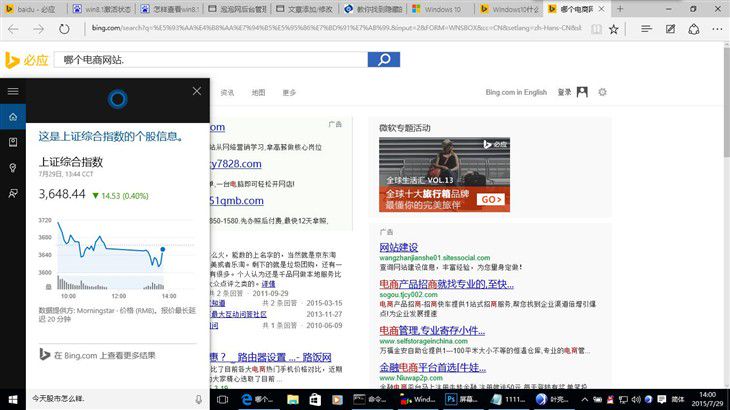Screen dimensions: 730x410
Task: Open a new Edge tab with plus
Action: [x=620, y=9]
